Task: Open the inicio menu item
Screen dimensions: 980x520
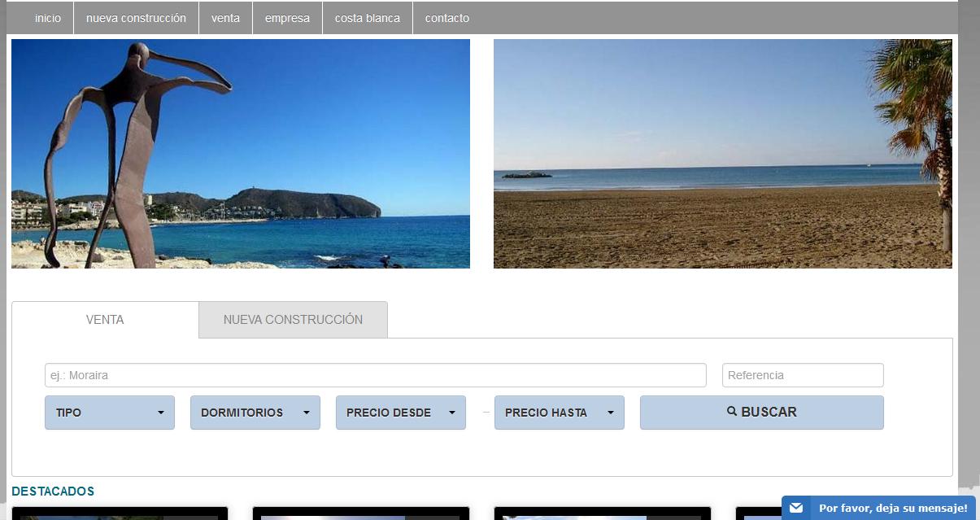Action: (x=48, y=18)
